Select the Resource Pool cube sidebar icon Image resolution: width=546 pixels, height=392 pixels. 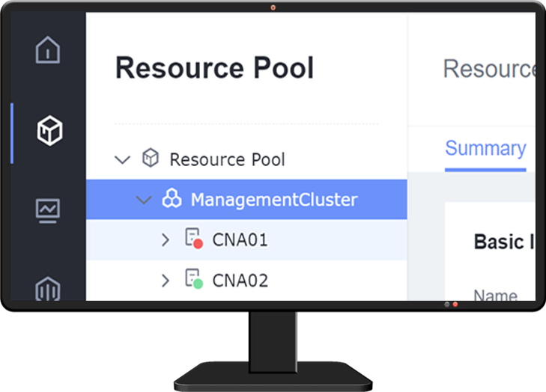49,130
